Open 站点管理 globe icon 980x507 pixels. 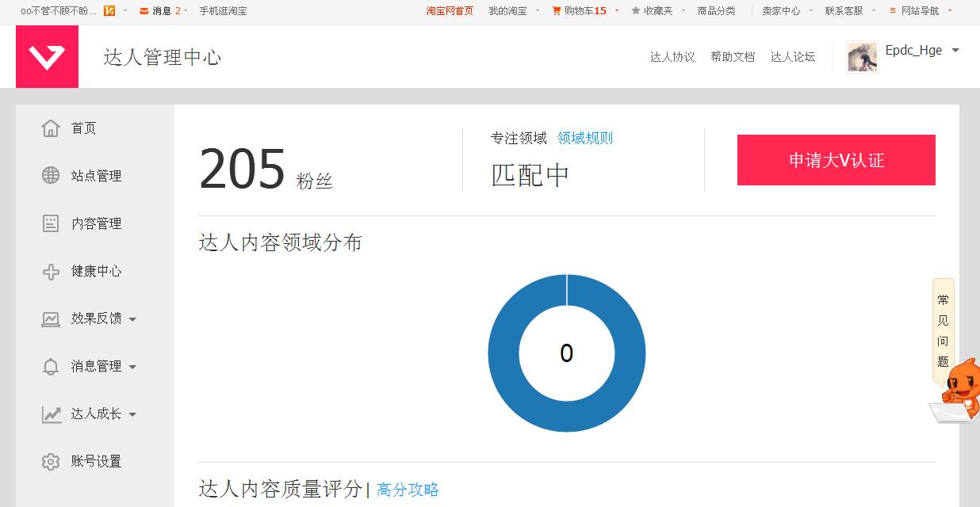(x=51, y=176)
